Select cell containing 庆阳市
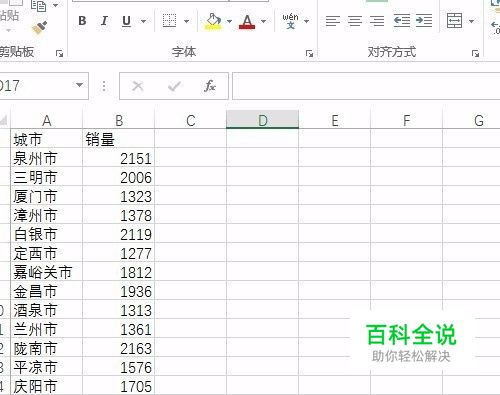 [x=47, y=386]
